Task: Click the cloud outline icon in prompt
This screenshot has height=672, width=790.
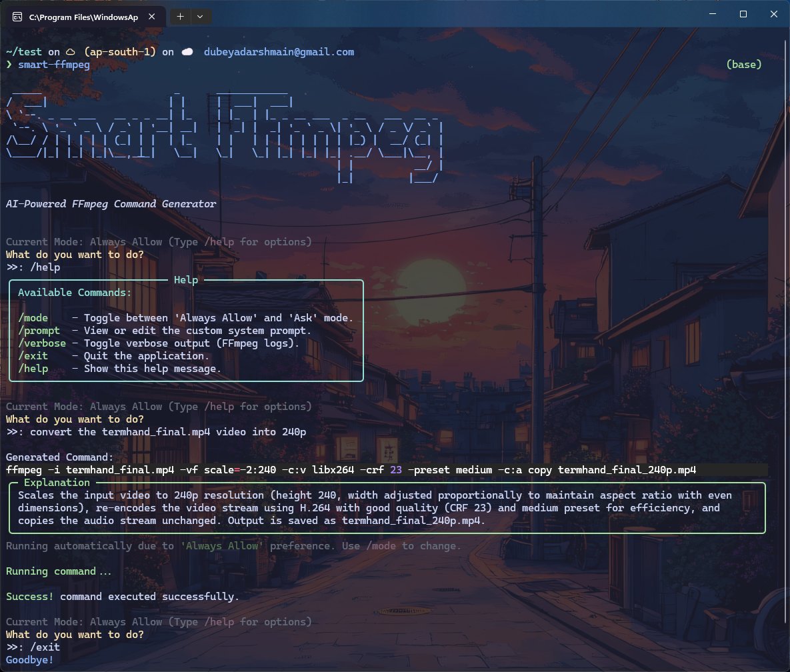Action: coord(71,52)
